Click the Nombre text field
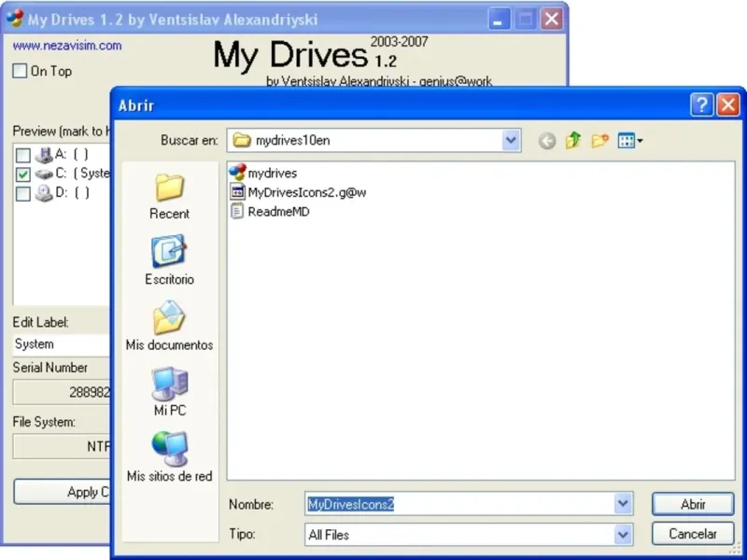This screenshot has height=560, width=747. pyautogui.click(x=460, y=504)
